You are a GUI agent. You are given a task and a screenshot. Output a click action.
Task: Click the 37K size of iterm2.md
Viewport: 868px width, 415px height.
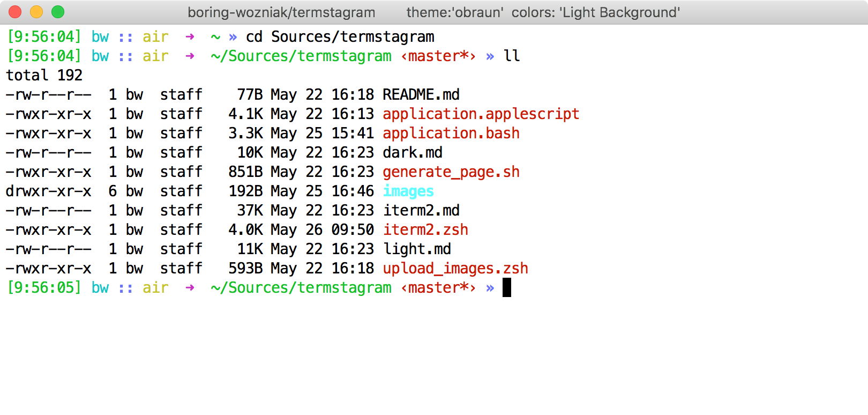[250, 210]
